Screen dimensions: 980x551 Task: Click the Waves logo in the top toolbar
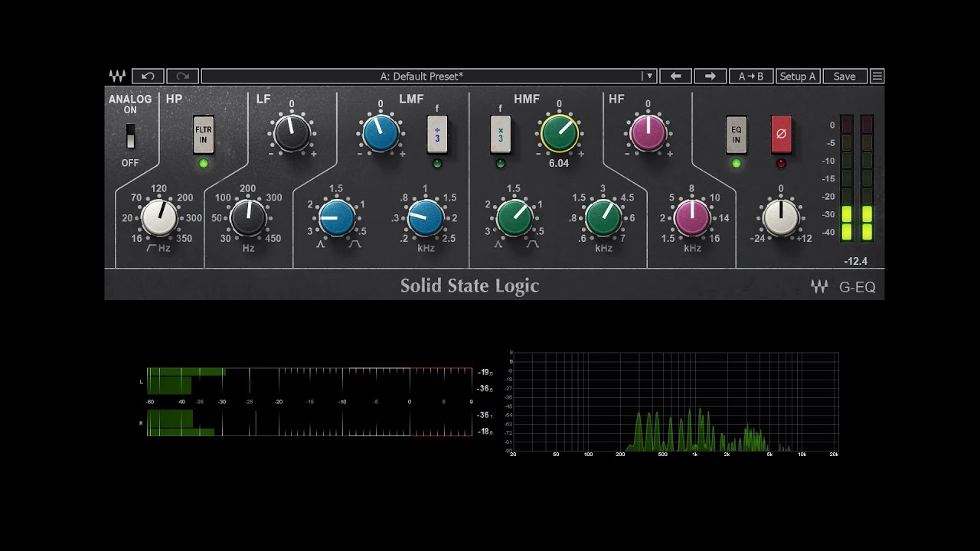coord(117,76)
